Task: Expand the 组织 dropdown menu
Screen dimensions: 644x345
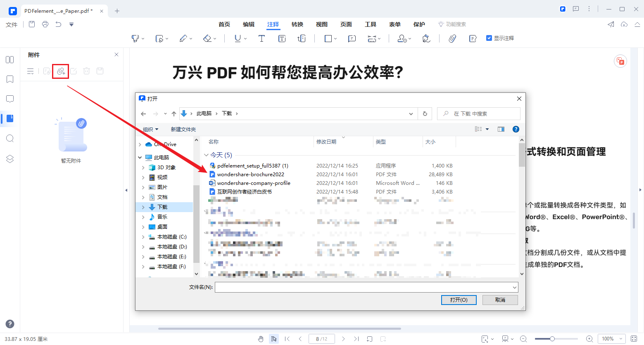Action: point(150,129)
